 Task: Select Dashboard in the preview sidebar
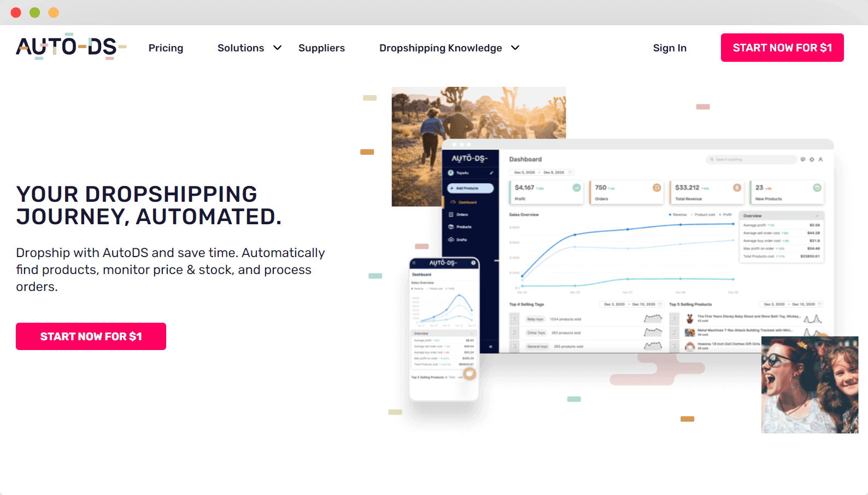tap(465, 202)
